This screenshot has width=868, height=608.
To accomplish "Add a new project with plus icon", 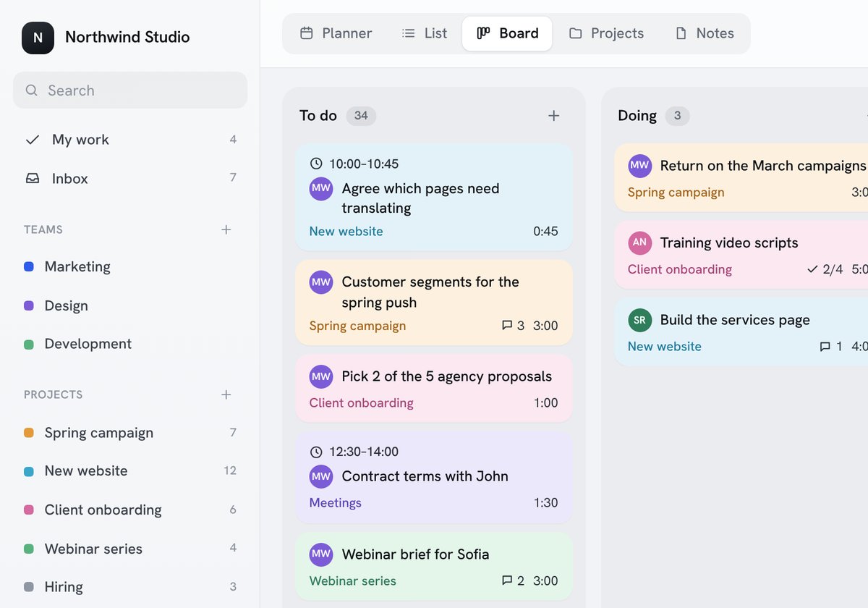I will click(226, 394).
